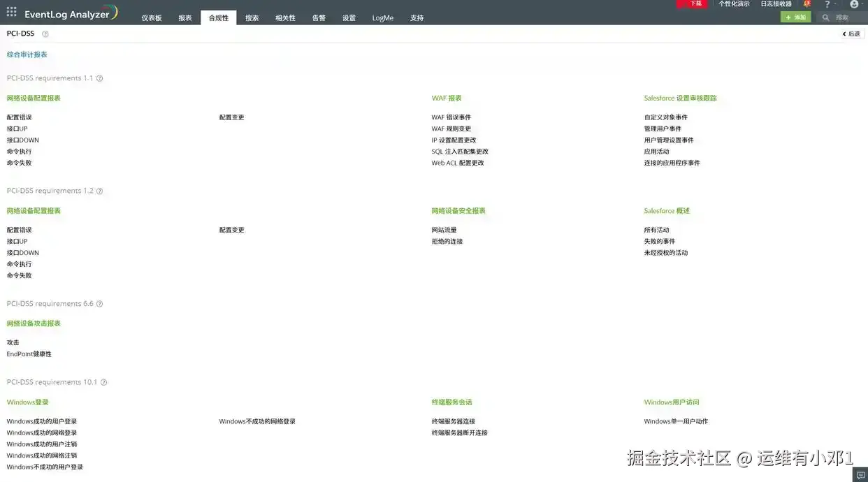The image size is (868, 482).
Task: Open the Windows登录 heading link
Action: tap(28, 402)
